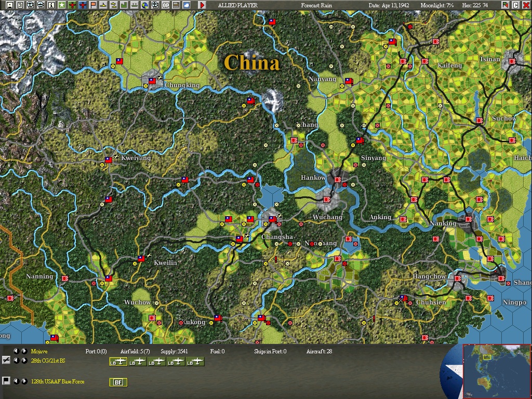Click the red X exit icon
This screenshot has width=532, height=399.
[526, 5]
